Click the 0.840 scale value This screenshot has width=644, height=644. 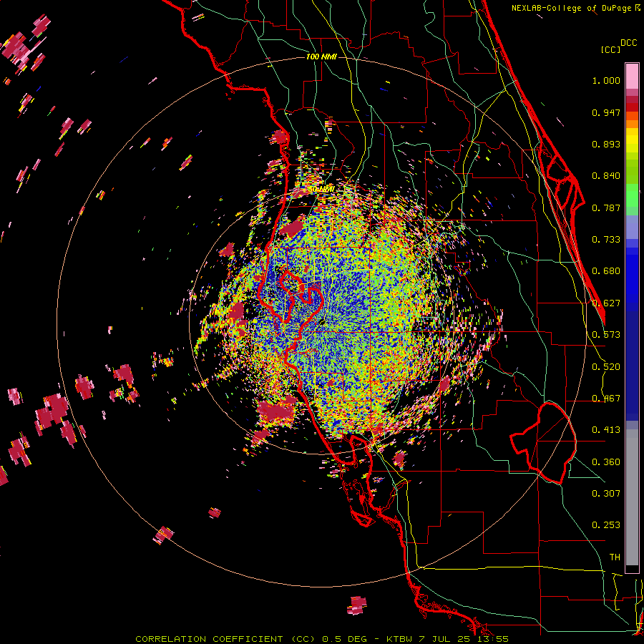point(606,176)
